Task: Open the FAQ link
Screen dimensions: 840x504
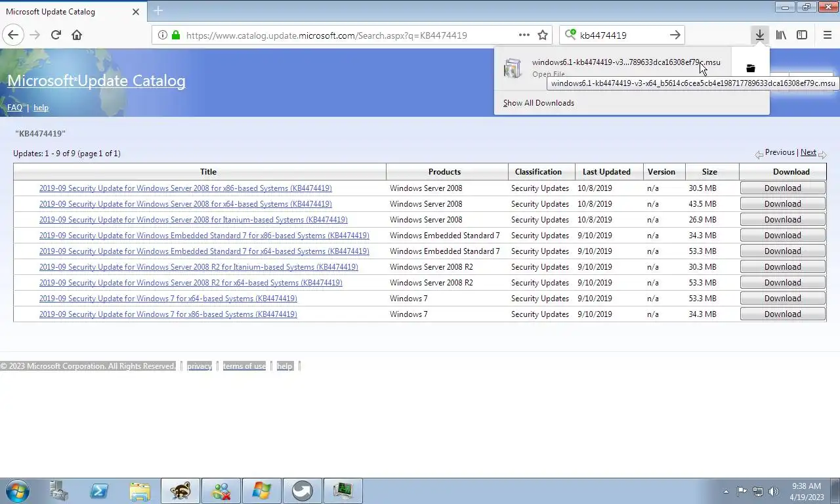Action: click(14, 108)
